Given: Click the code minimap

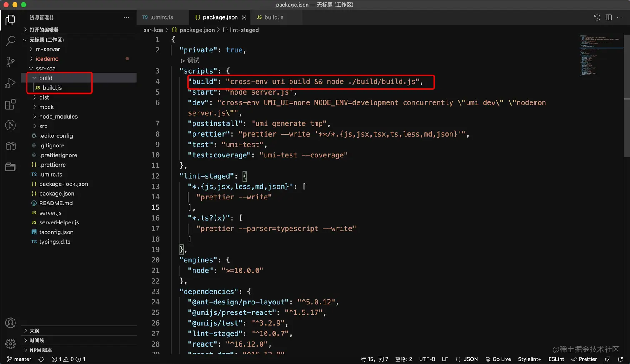Looking at the screenshot, I should click(601, 55).
